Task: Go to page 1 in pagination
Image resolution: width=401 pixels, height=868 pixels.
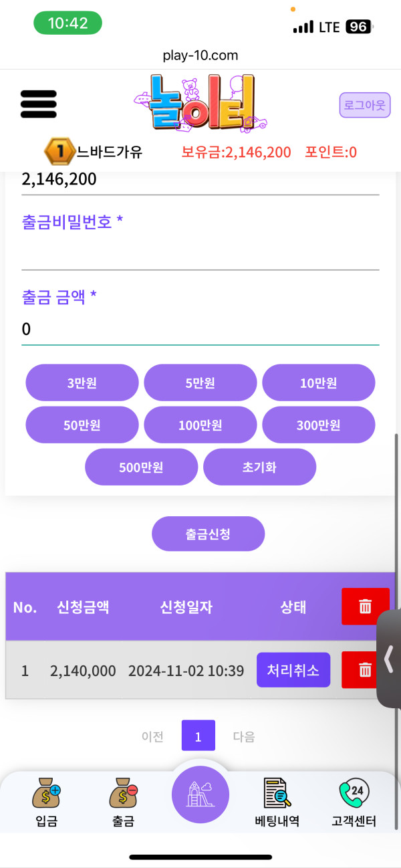Action: pyautogui.click(x=198, y=736)
